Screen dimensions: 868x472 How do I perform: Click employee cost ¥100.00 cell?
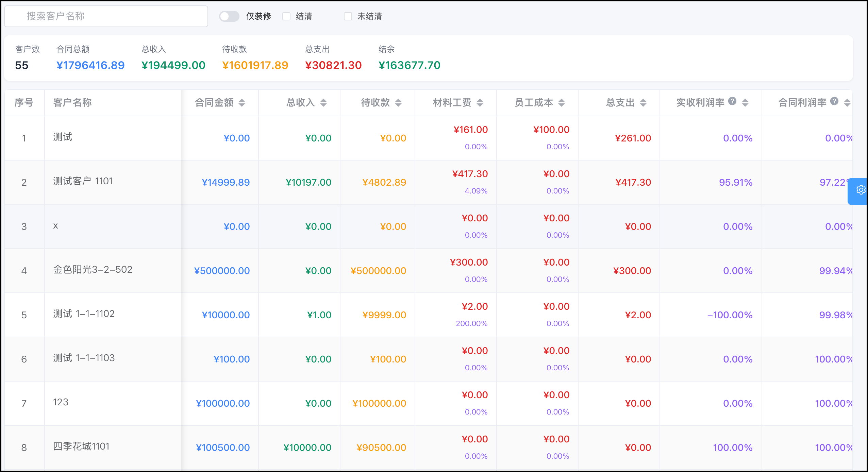551,130
